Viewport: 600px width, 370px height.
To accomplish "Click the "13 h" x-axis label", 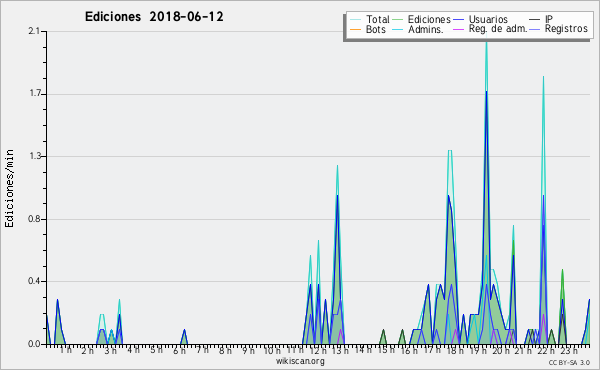I will pyautogui.click(x=340, y=350).
